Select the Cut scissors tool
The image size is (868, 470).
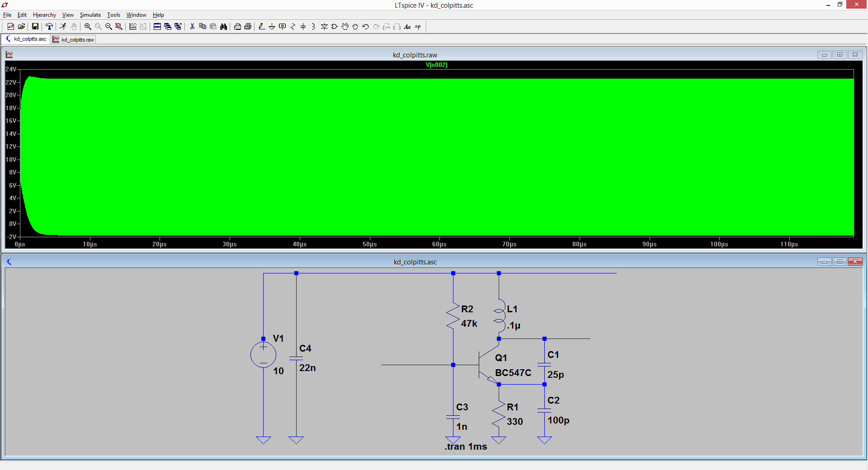click(192, 27)
